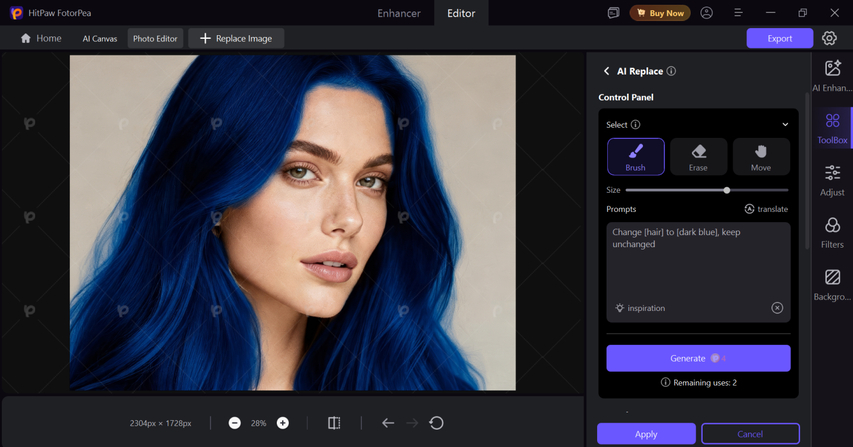
Task: Clear the prompt with the X icon
Action: tap(777, 308)
